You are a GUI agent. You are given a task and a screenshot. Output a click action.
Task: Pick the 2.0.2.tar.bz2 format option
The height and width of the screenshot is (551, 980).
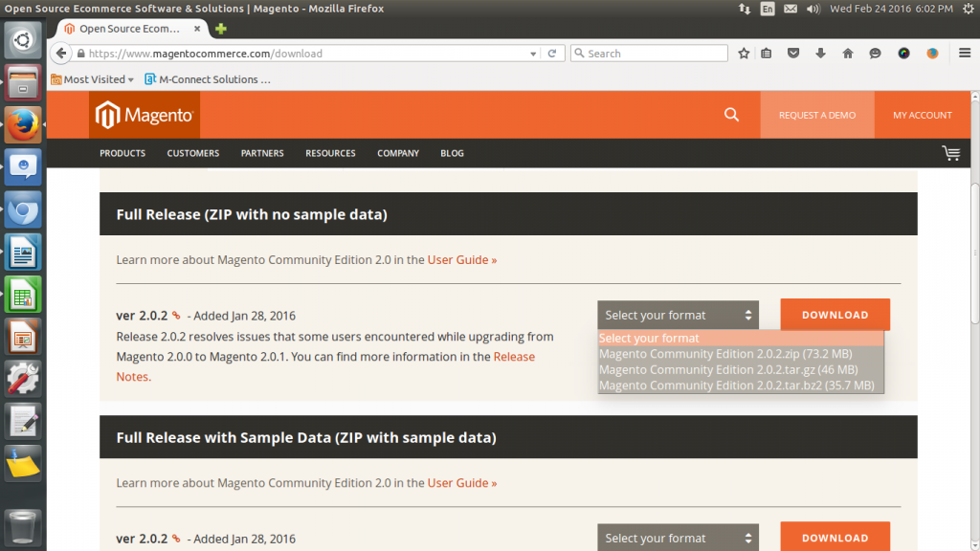click(x=736, y=386)
